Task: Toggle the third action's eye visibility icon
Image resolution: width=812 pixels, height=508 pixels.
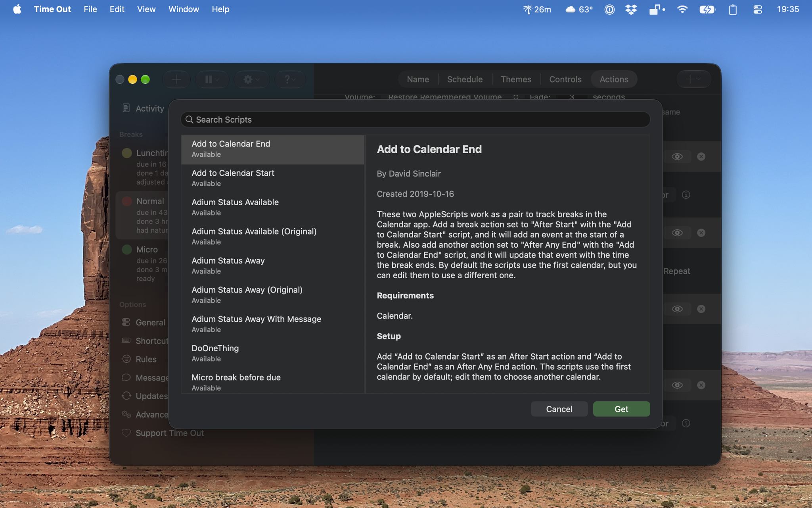Action: tap(677, 309)
